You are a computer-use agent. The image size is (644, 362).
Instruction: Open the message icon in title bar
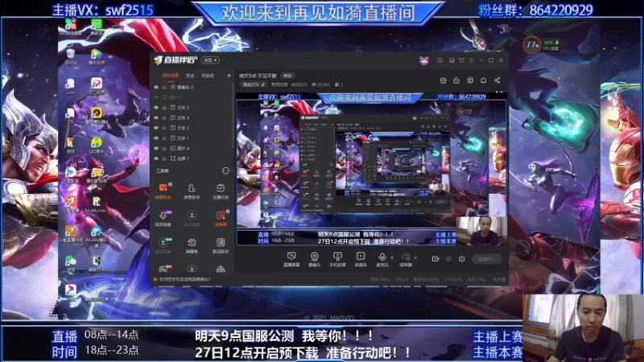click(440, 60)
